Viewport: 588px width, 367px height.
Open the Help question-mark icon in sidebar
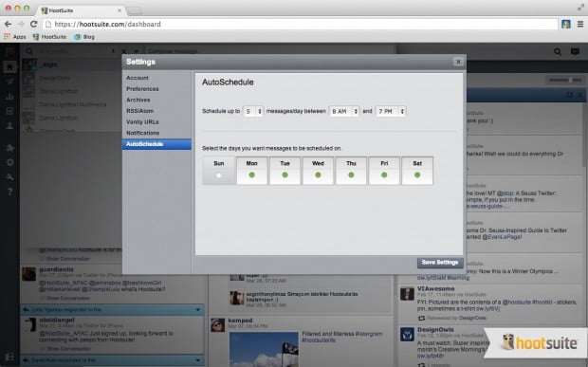(x=9, y=192)
